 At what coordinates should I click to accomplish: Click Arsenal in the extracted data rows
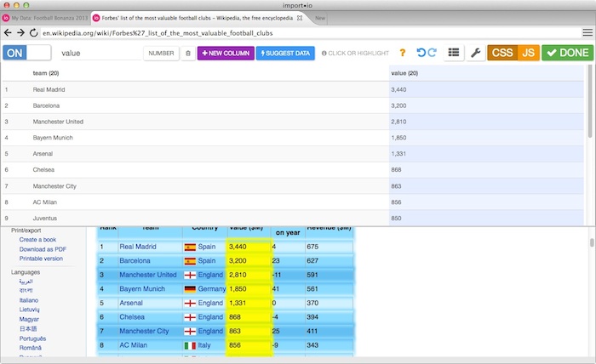[x=43, y=154]
